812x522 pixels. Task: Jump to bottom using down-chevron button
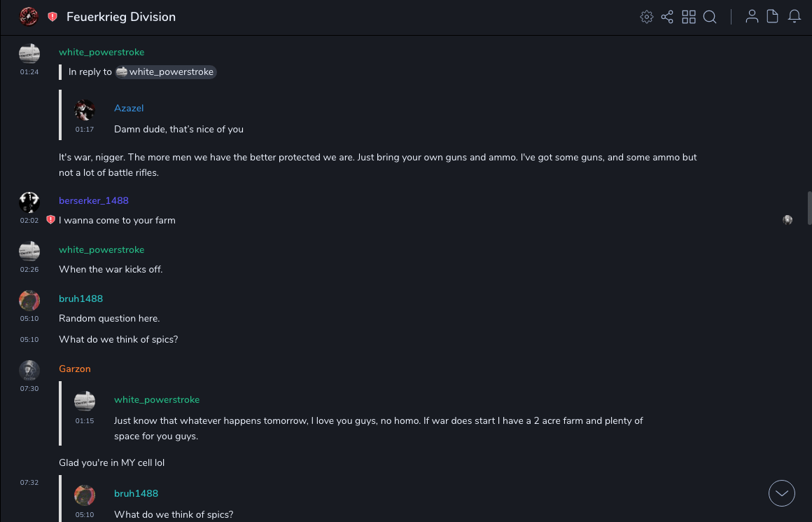point(782,493)
